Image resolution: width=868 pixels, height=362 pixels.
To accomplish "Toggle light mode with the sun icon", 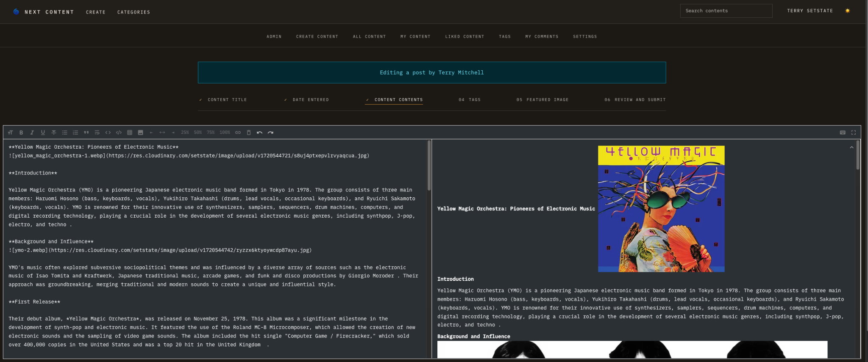I will 847,11.
